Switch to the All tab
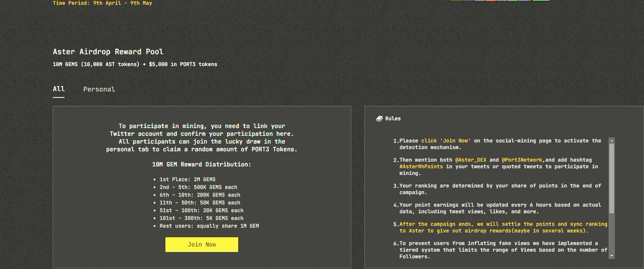 coord(58,89)
